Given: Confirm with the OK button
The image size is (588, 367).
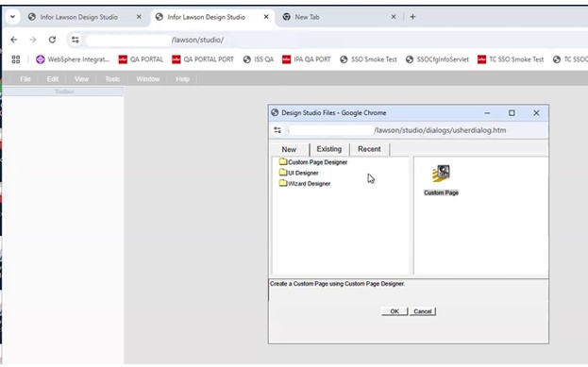Looking at the screenshot, I should point(395,311).
